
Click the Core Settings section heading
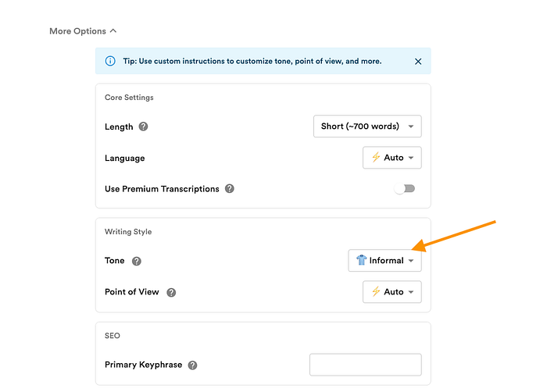(x=129, y=98)
